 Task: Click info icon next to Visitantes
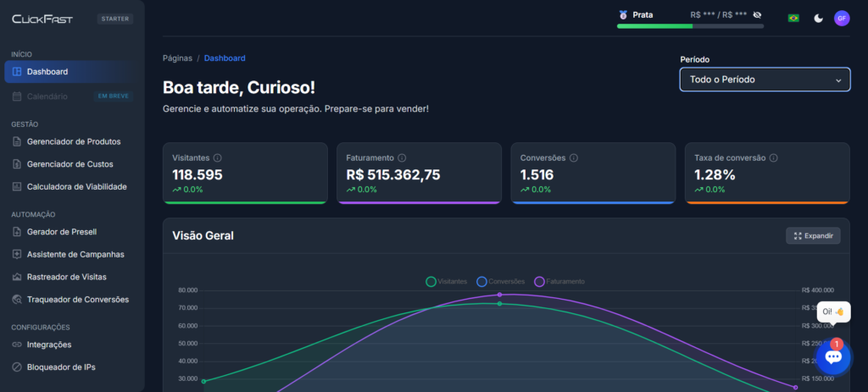pos(218,158)
